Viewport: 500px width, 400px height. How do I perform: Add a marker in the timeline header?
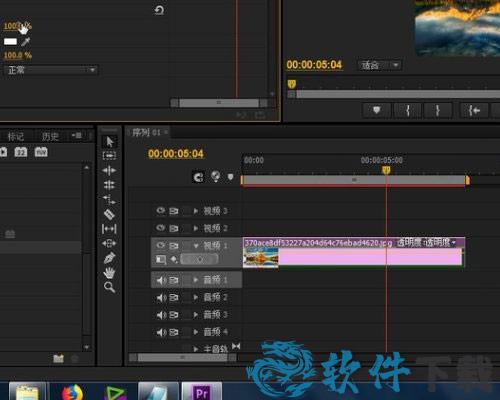coord(230,177)
